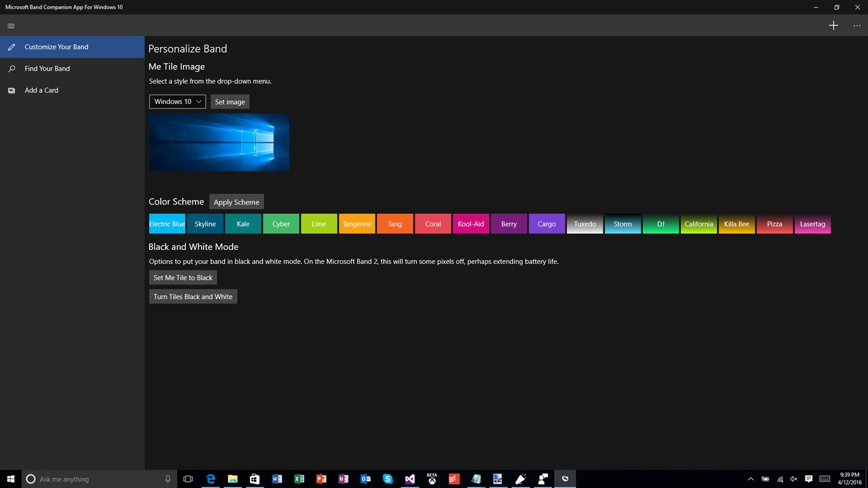Viewport: 868px width, 488px height.
Task: Launch Visual Studio from the taskbar
Action: (x=409, y=479)
